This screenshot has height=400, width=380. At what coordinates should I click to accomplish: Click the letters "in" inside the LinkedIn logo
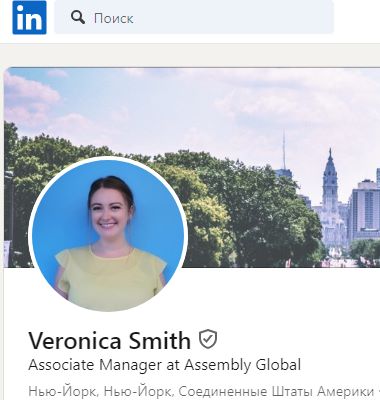pyautogui.click(x=29, y=19)
